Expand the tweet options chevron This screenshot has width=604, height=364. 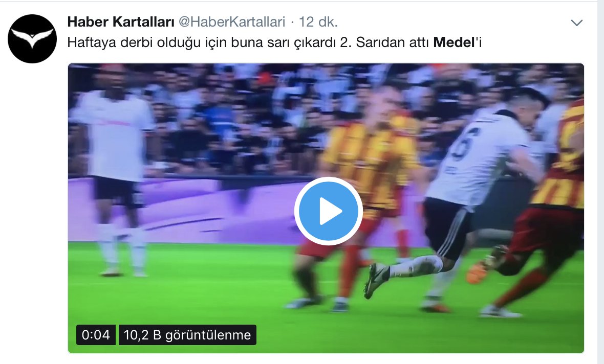click(576, 22)
